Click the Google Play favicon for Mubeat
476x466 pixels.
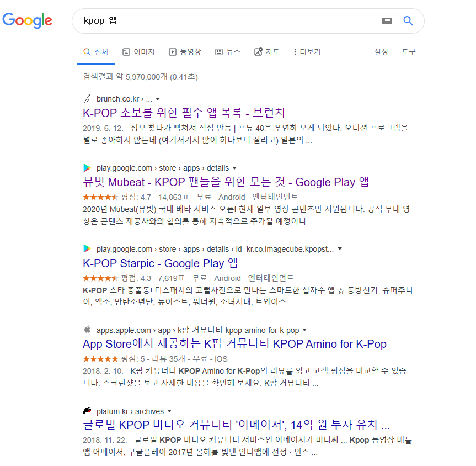pyautogui.click(x=87, y=168)
